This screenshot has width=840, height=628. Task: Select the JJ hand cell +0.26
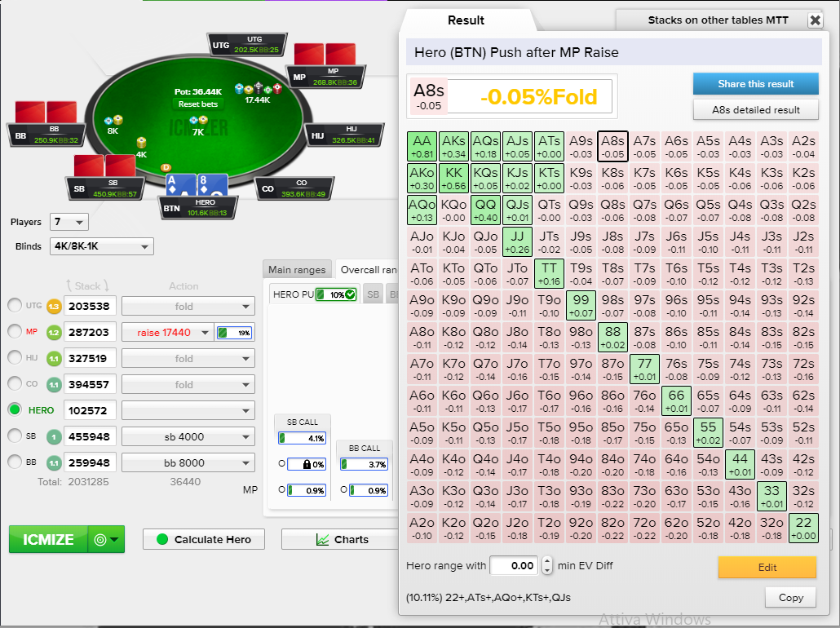tap(517, 241)
